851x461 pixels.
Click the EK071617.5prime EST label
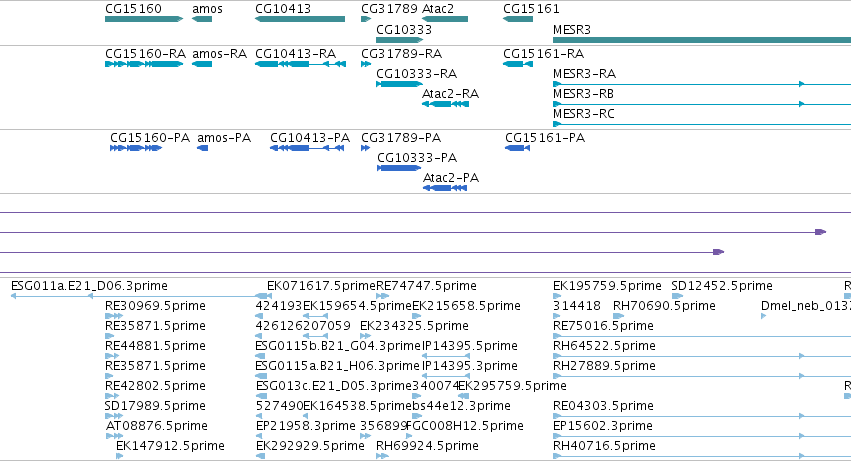(x=321, y=286)
